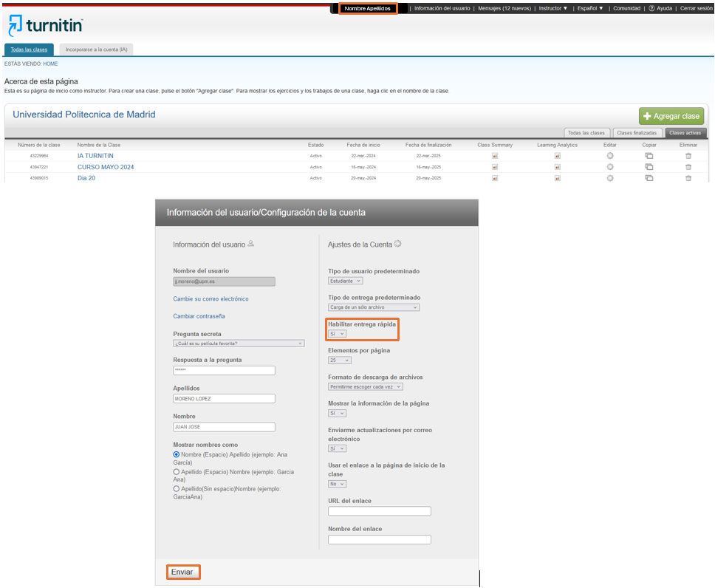This screenshot has width=715, height=588.
Task: Select Nombre (Espacio) Apellido display option
Action: point(176,454)
